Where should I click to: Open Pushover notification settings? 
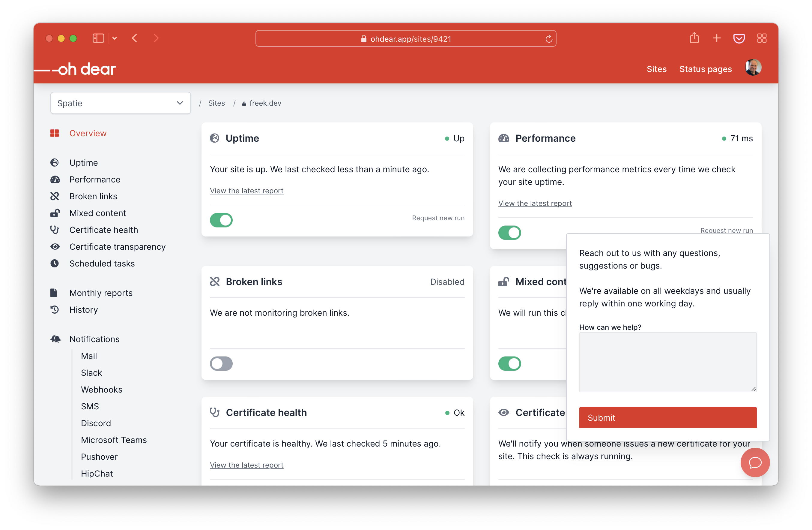(x=99, y=456)
